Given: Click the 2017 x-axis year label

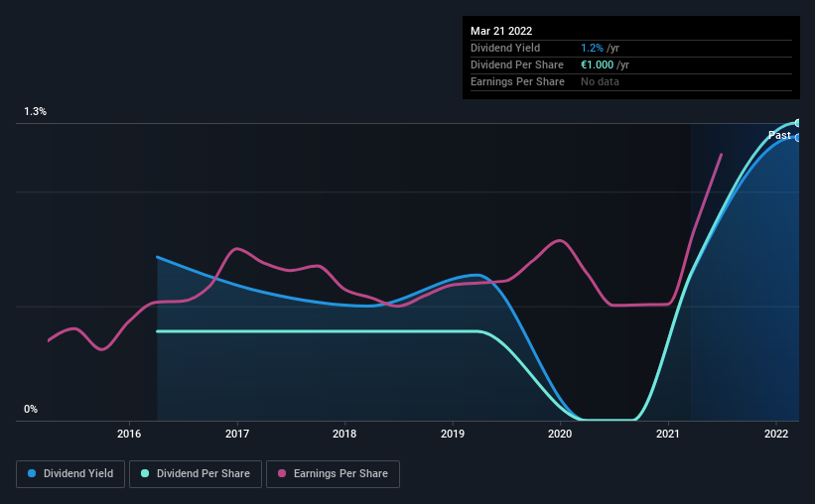Looking at the screenshot, I should tap(237, 434).
